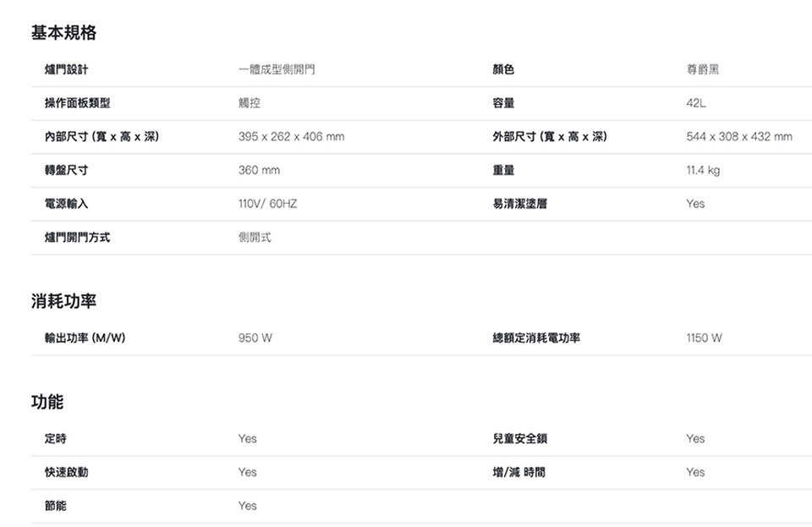Click the 一體成型側開門 value text
The image size is (812, 527).
tap(277, 70)
